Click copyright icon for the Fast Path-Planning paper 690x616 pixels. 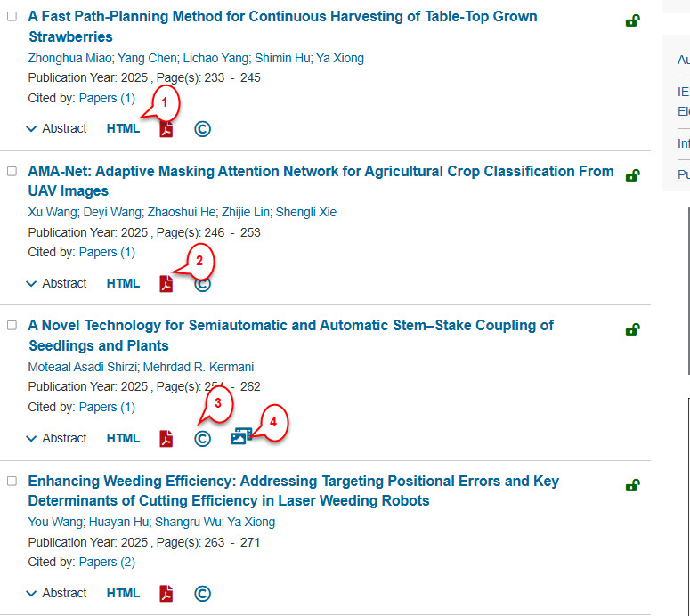point(202,129)
